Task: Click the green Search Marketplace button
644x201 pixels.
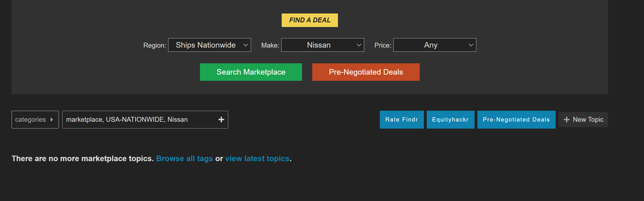Action: click(251, 72)
